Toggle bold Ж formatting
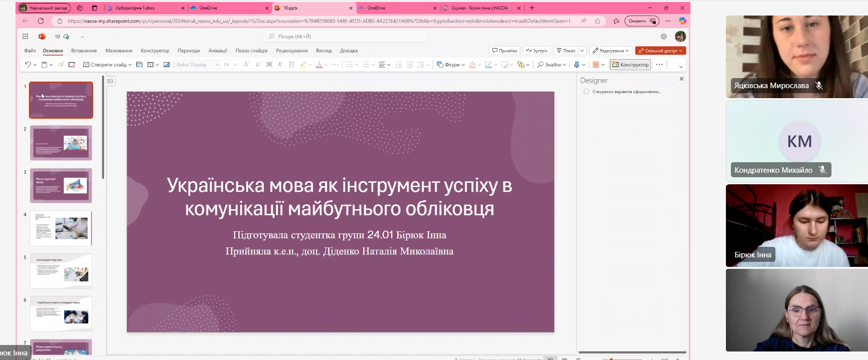Screen dimensions: 868x360 269,65
